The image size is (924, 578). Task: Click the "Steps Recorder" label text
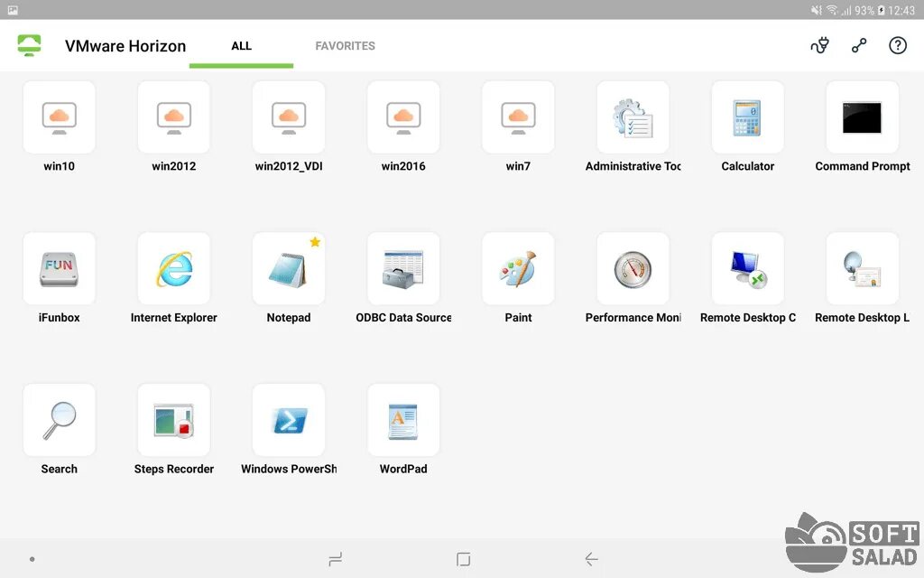[174, 470]
